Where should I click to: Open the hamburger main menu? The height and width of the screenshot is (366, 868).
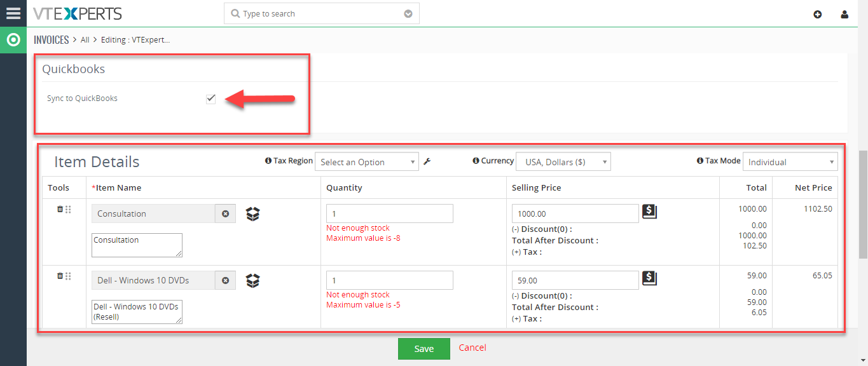[13, 13]
